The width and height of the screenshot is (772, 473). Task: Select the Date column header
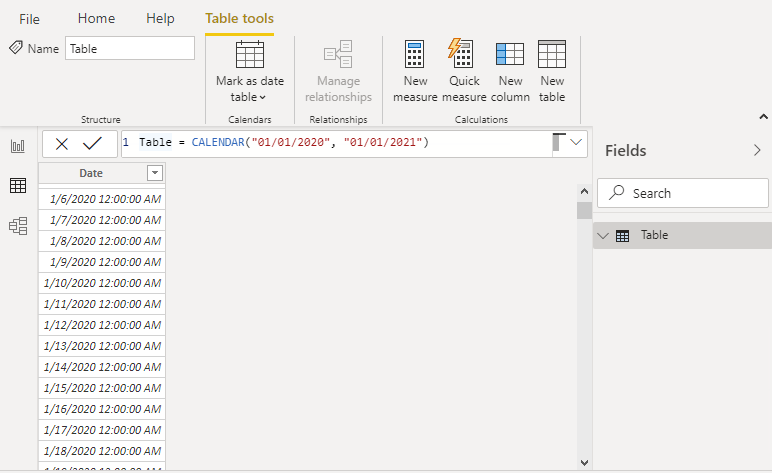tap(91, 173)
